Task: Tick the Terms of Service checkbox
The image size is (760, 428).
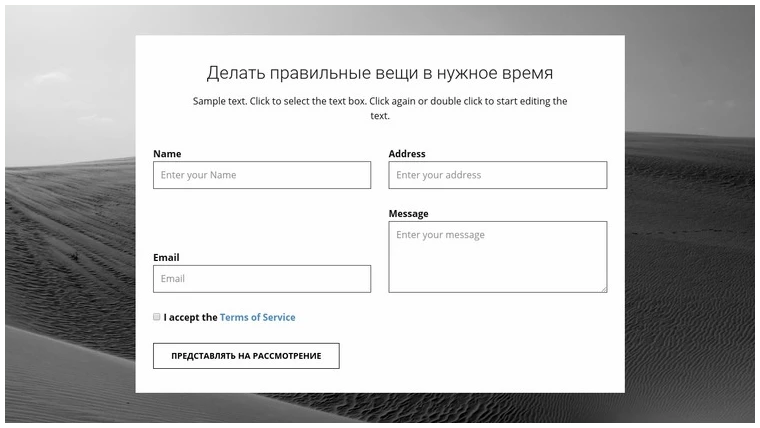Action: pos(157,317)
